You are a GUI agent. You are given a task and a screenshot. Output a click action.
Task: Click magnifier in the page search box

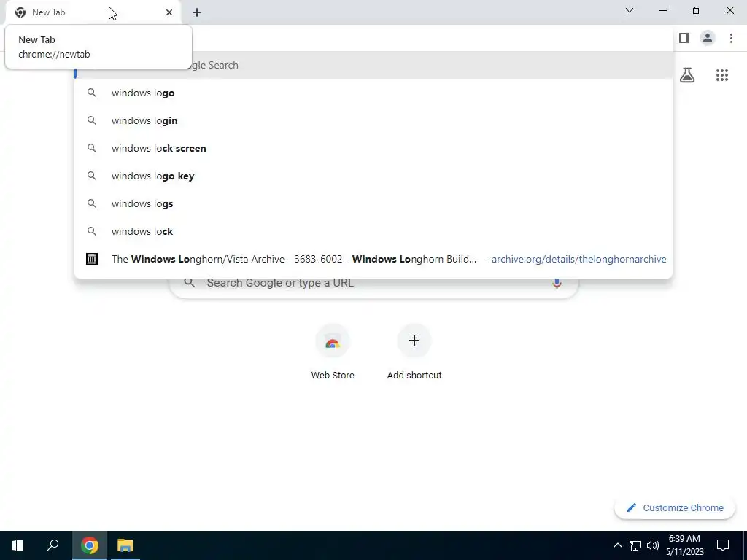point(189,283)
